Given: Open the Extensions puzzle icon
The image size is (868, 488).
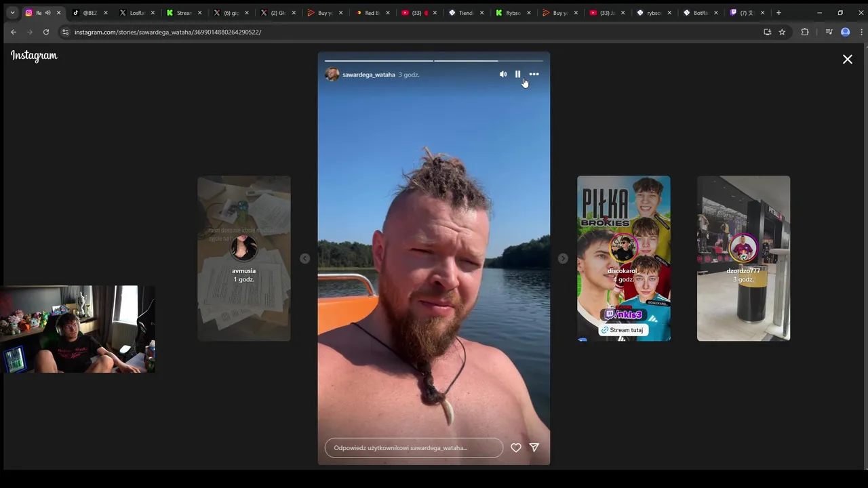Looking at the screenshot, I should (x=805, y=32).
